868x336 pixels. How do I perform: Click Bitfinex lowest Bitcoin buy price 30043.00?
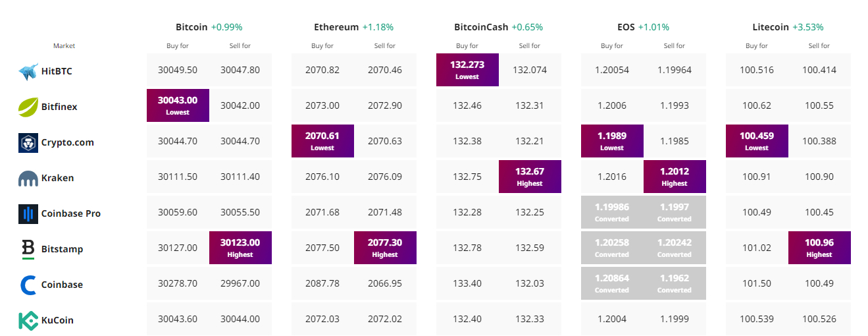coord(178,105)
